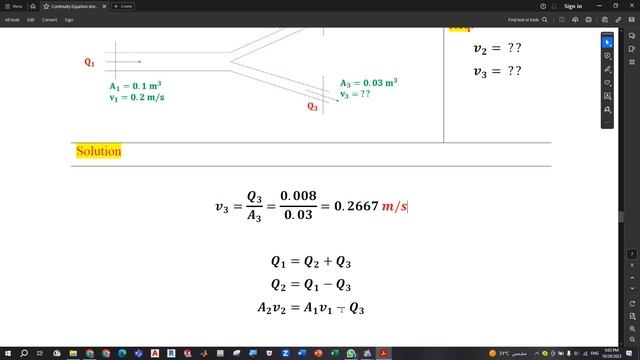Open the Help question-mark icon
Viewport: 640px width, 360px height.
[543, 6]
